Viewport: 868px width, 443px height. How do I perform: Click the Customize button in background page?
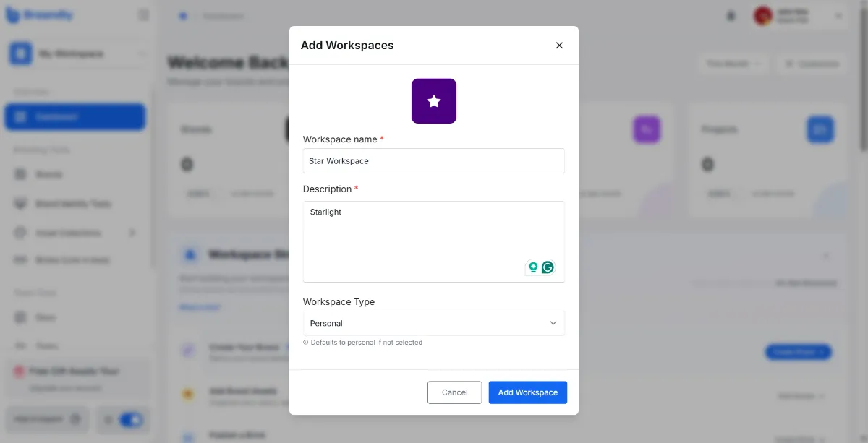coord(812,64)
